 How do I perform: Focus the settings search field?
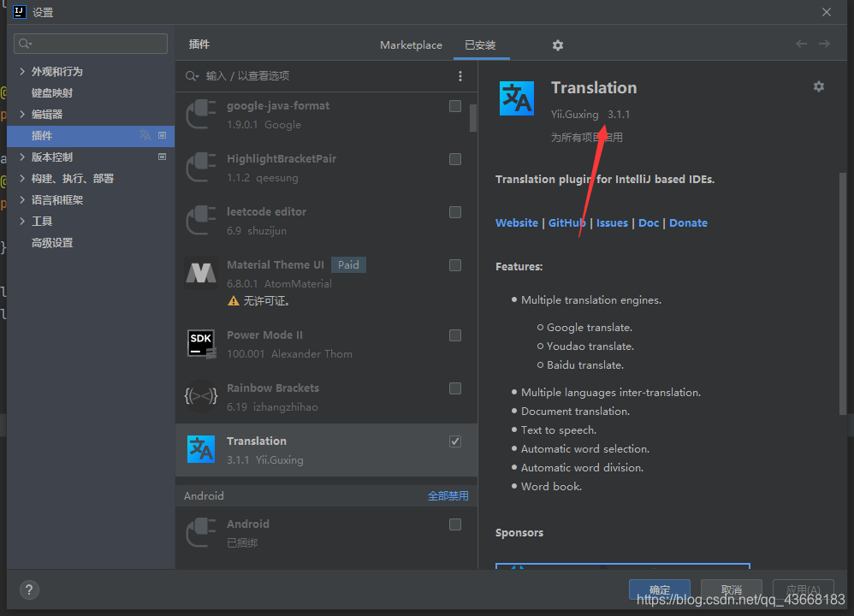click(x=91, y=44)
